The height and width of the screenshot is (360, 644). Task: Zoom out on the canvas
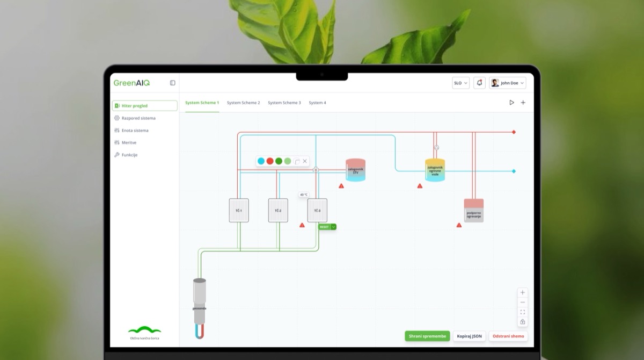(x=523, y=303)
